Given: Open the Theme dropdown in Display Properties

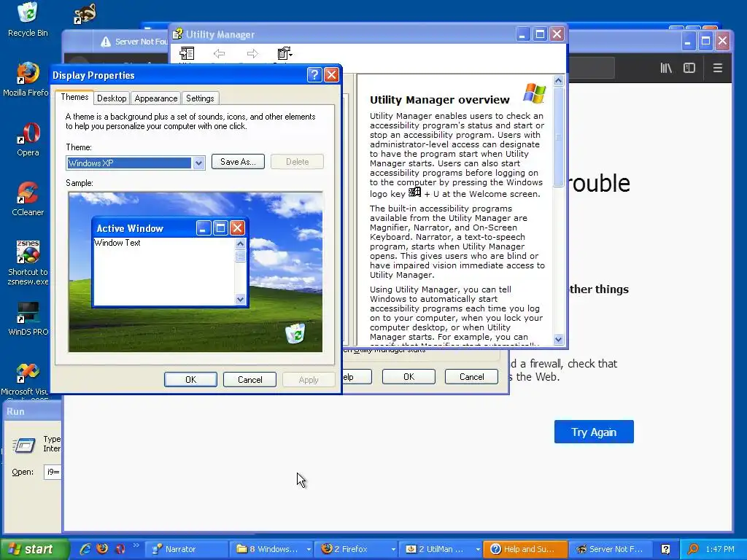Looking at the screenshot, I should [198, 163].
